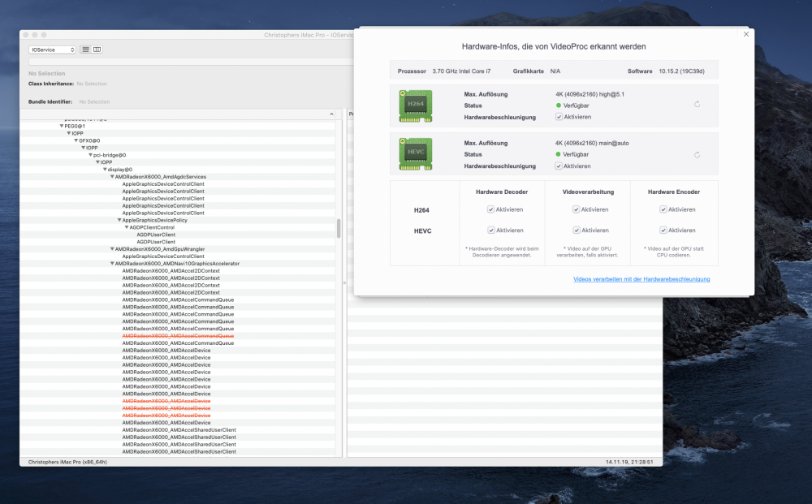The image size is (812, 504).
Task: Collapse the display@0 node
Action: (x=105, y=170)
